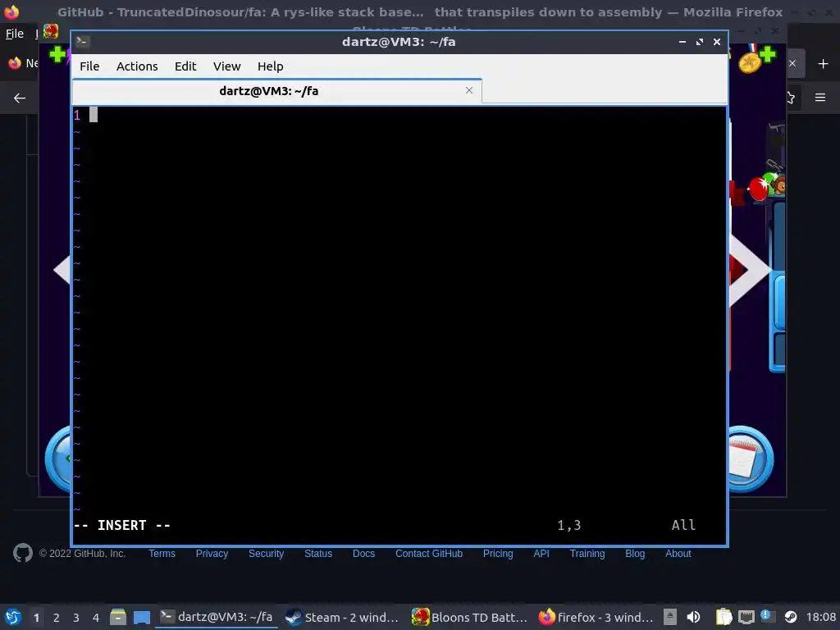This screenshot has height=630, width=840.
Task: Click the back arrow in Firefox
Action: click(x=20, y=98)
